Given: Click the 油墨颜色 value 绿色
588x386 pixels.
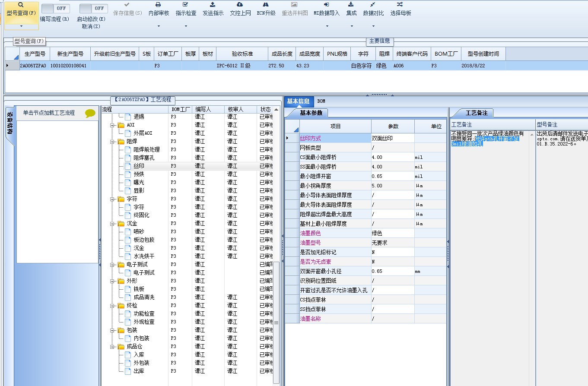Looking at the screenshot, I should pos(393,233).
